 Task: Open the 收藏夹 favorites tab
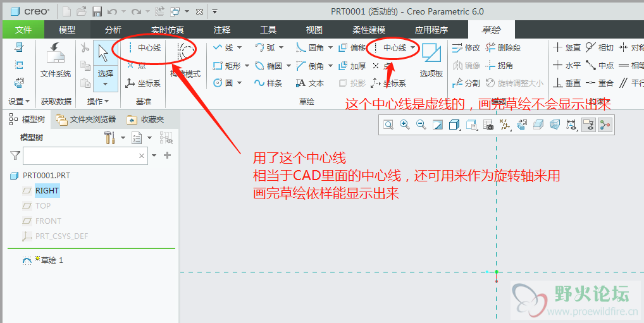146,119
